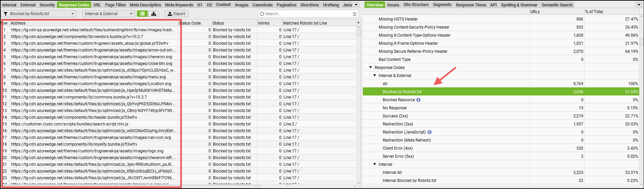
Task: Select the Overview tab
Action: (x=375, y=5)
